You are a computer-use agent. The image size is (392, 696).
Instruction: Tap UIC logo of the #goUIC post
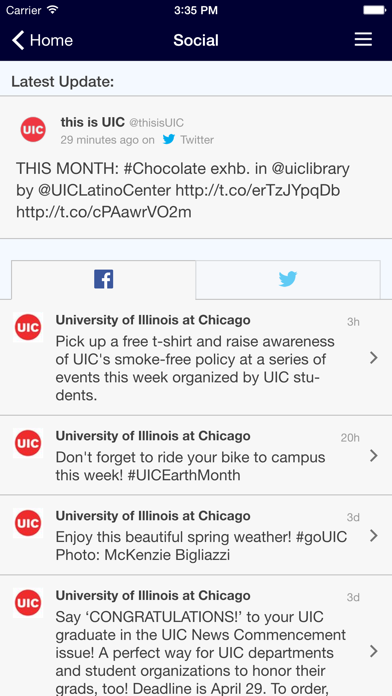click(x=28, y=523)
